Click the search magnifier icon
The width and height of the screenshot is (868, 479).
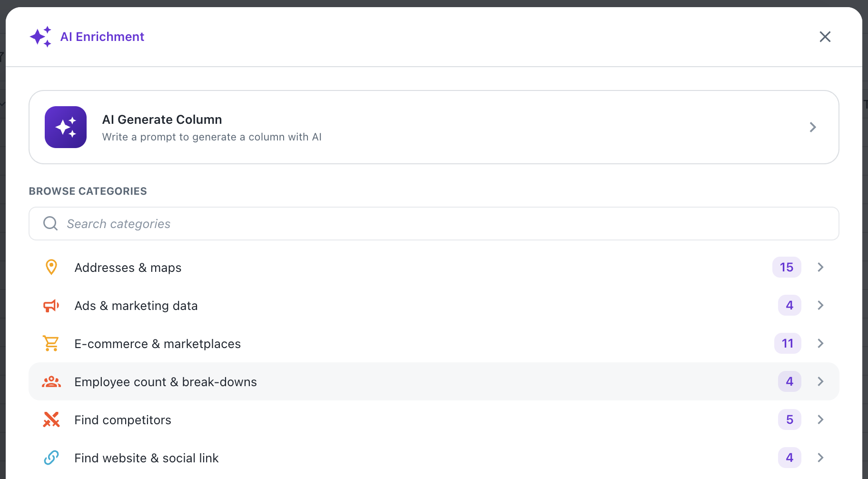point(50,223)
